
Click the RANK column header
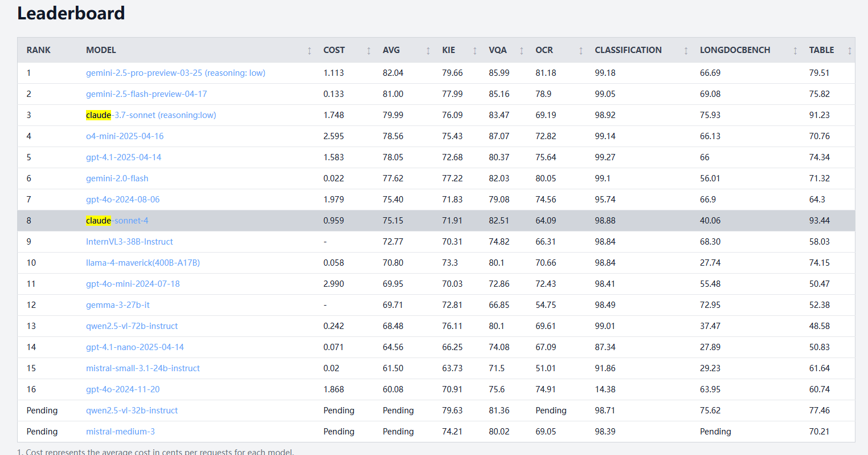(39, 50)
